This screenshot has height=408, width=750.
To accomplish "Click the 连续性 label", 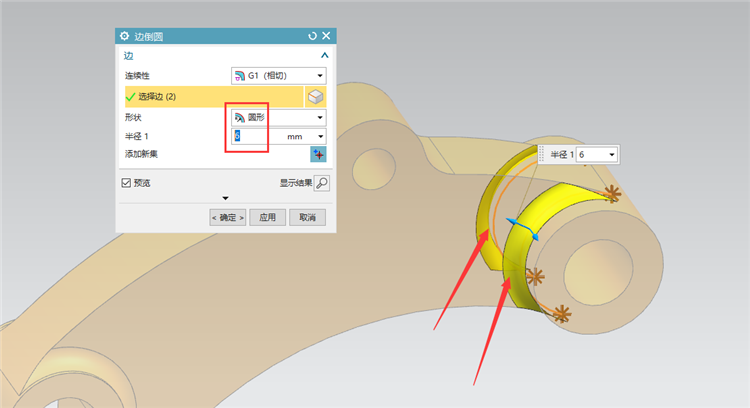I will pyautogui.click(x=137, y=76).
